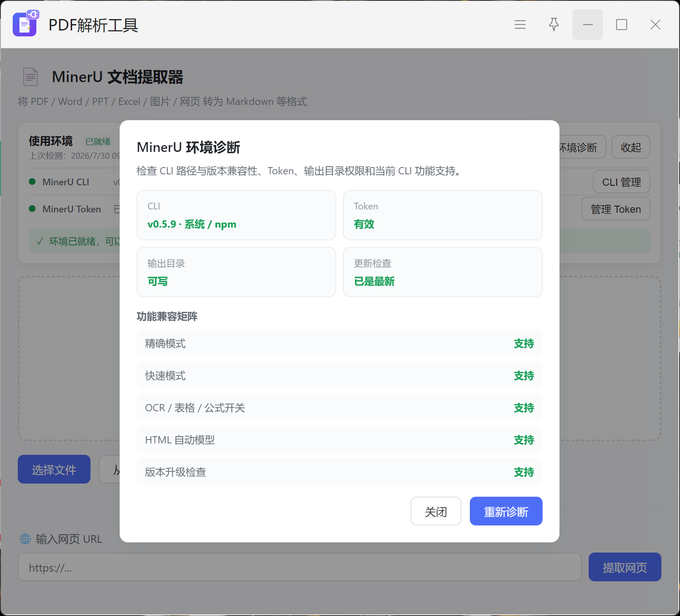Pin the window with the pin icon

click(x=554, y=25)
